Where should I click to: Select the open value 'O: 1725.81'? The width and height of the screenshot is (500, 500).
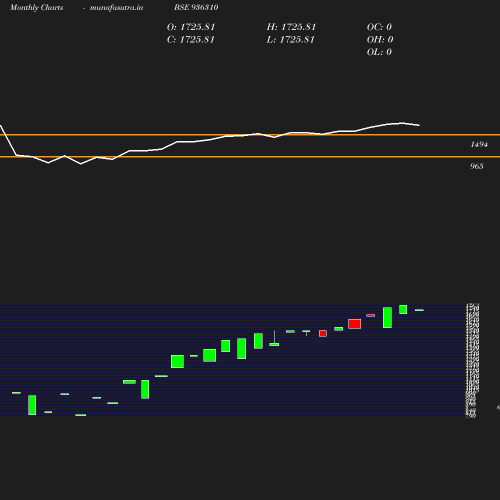tap(191, 27)
